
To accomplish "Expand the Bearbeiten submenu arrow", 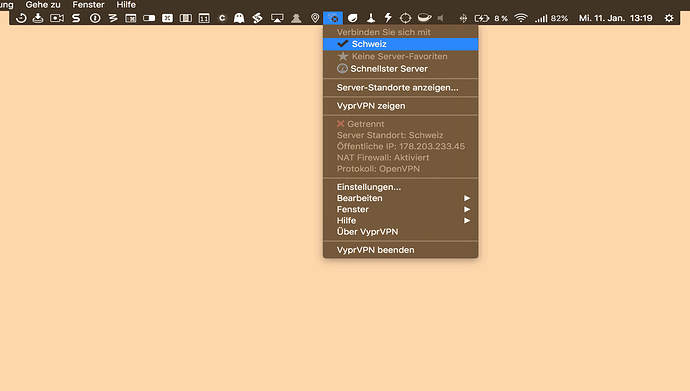I will tap(467, 198).
